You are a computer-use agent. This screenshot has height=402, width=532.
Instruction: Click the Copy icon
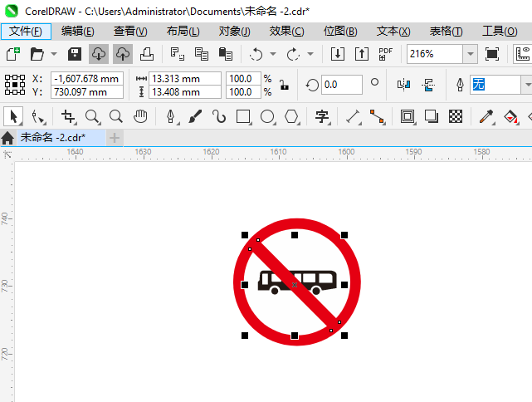point(201,54)
